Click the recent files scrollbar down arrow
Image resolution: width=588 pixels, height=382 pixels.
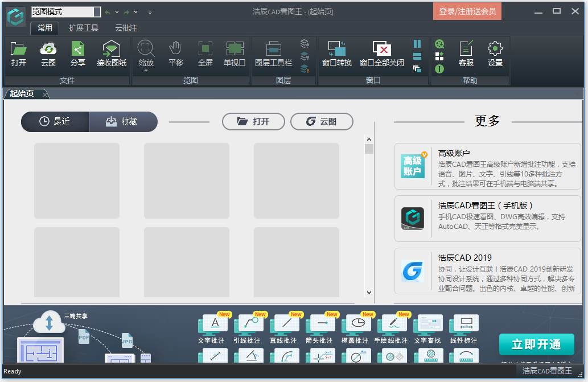(x=369, y=293)
